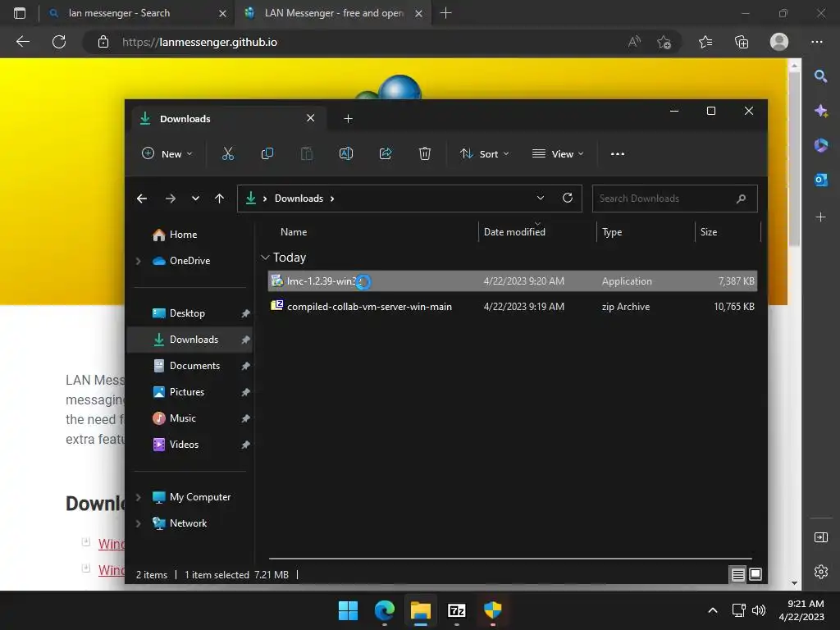Open the View dropdown menu
840x630 pixels.
pyautogui.click(x=558, y=153)
